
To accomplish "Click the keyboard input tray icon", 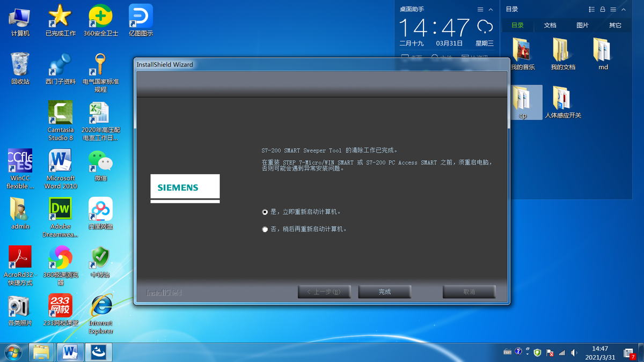I will (508, 352).
